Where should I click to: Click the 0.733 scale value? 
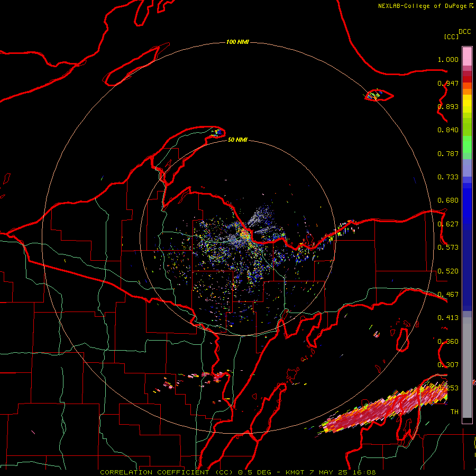click(448, 177)
